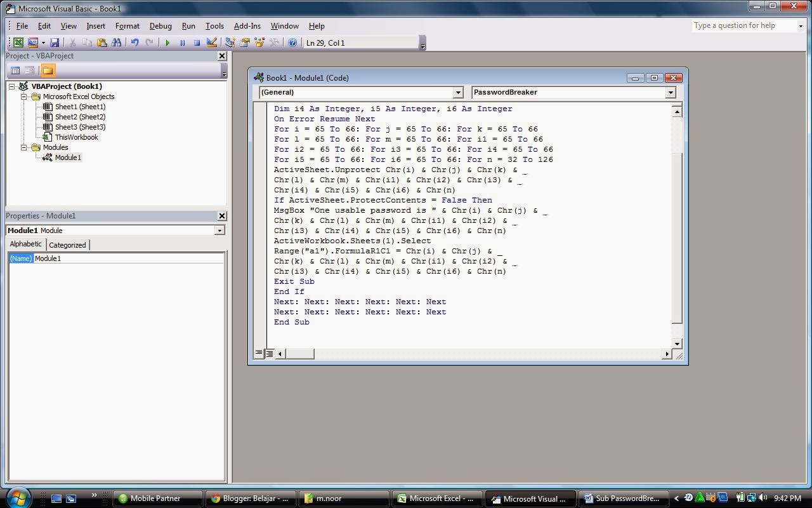Open the Window menu
Viewport: 812px width, 508px height.
[285, 26]
